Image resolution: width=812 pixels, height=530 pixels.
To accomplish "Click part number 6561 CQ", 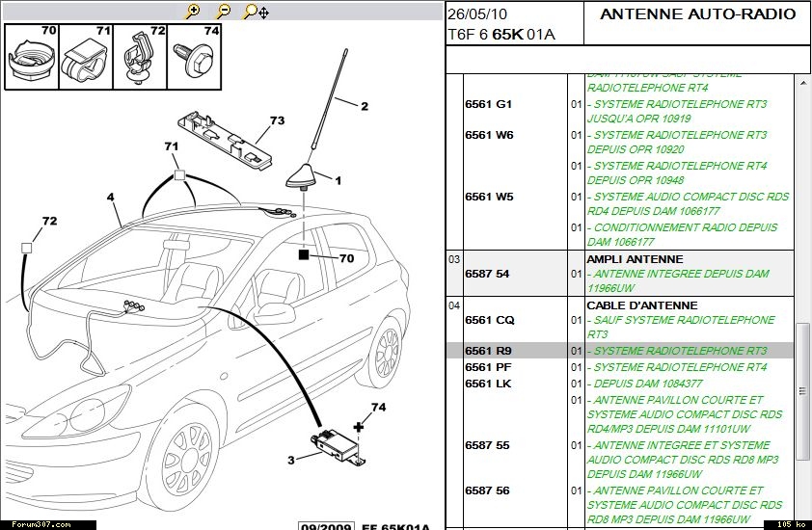I will click(489, 320).
